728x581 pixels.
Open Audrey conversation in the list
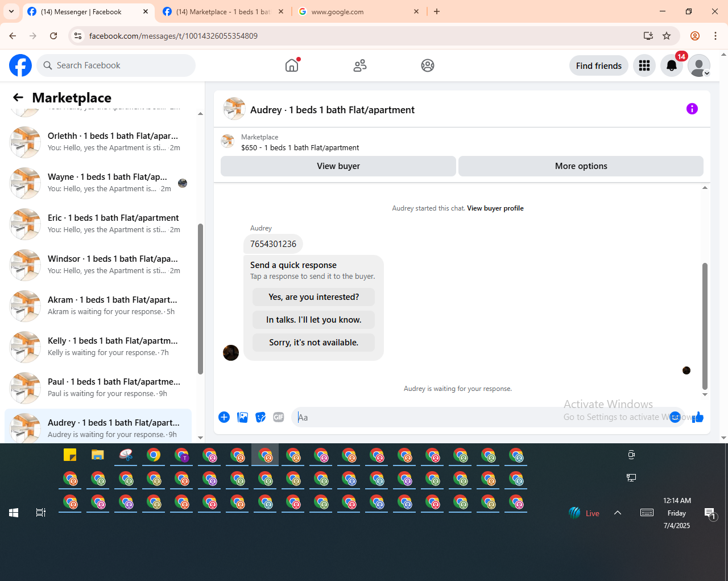tap(98, 427)
